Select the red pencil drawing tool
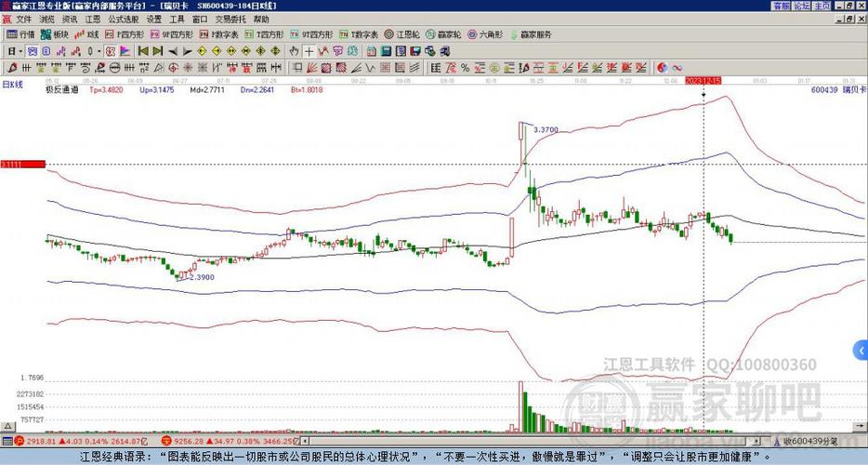 coord(11,68)
